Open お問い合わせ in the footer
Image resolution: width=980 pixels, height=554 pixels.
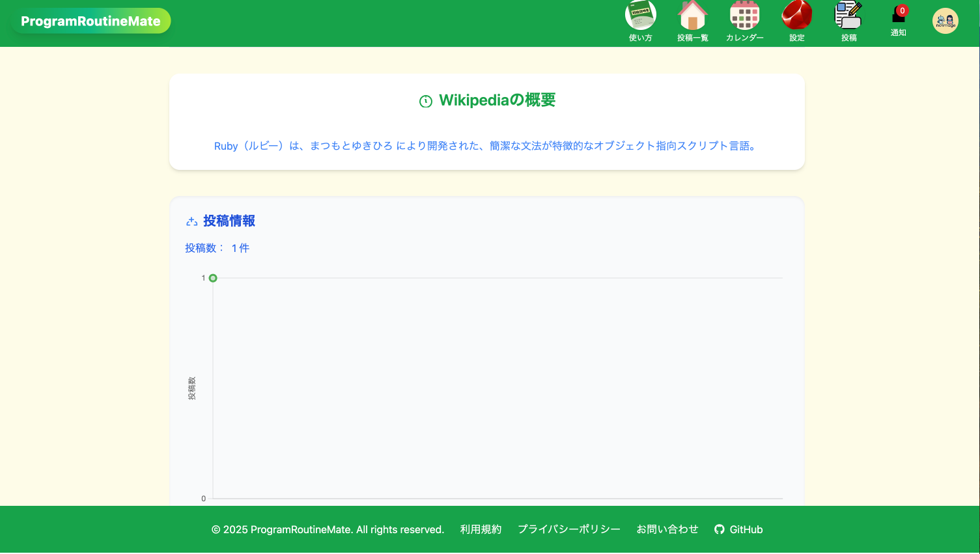(667, 529)
